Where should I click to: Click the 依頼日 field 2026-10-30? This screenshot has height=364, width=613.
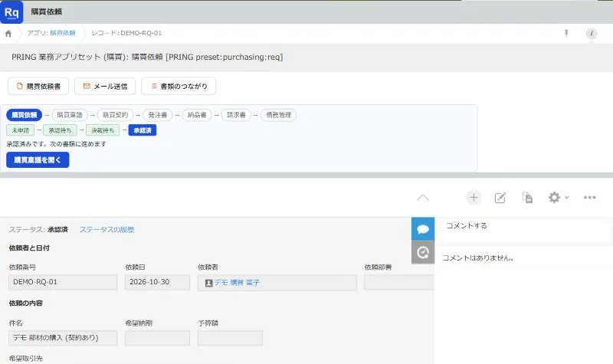[x=158, y=282]
